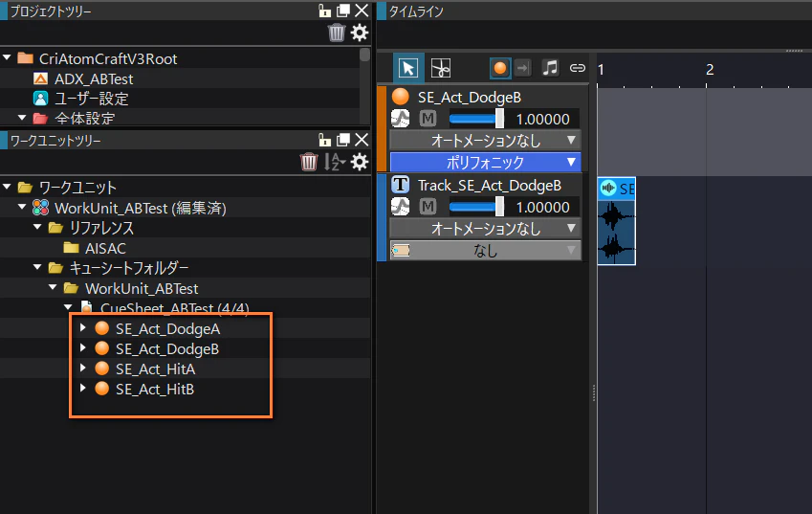The width and height of the screenshot is (812, 514).
Task: Click the cue volume value 1.00000
Action: [542, 120]
